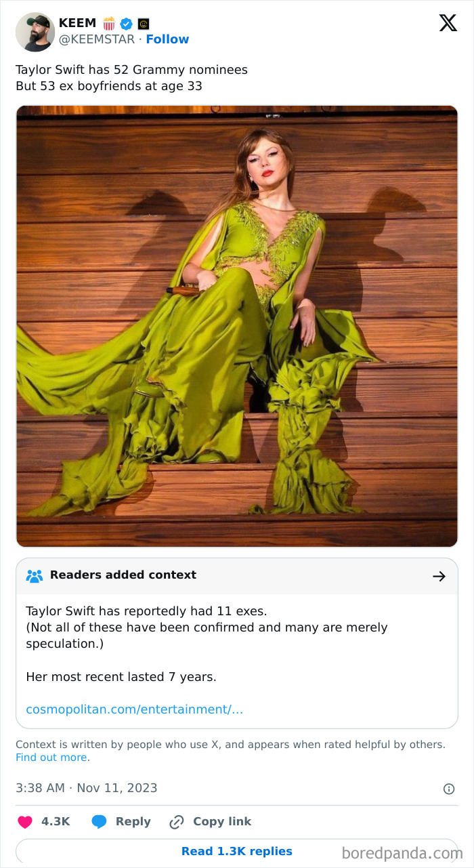Click KEEM's profile picture
Viewport: 474px width, 868px height.
[x=35, y=32]
